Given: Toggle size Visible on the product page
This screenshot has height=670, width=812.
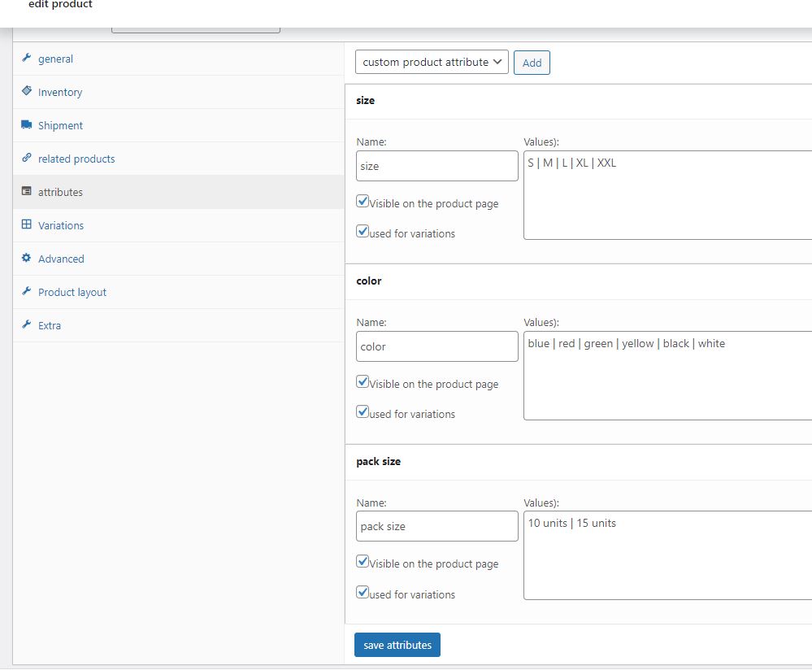Looking at the screenshot, I should click(x=363, y=201).
